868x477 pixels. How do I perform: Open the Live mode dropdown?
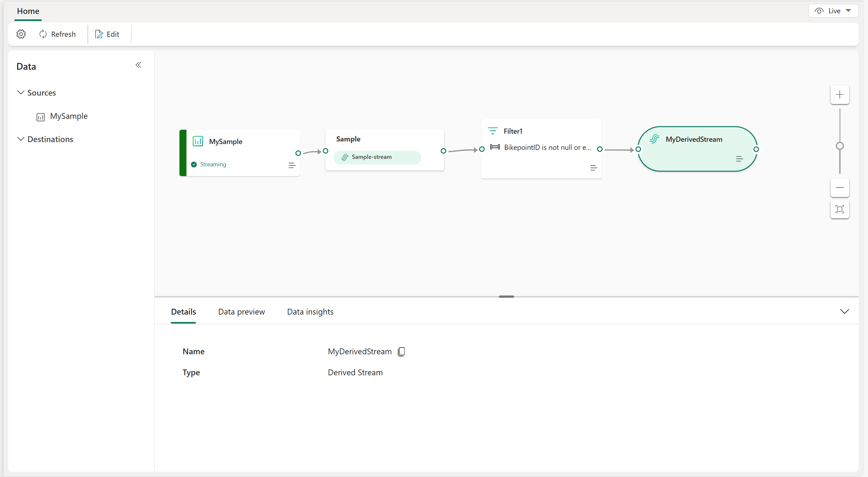(x=849, y=11)
